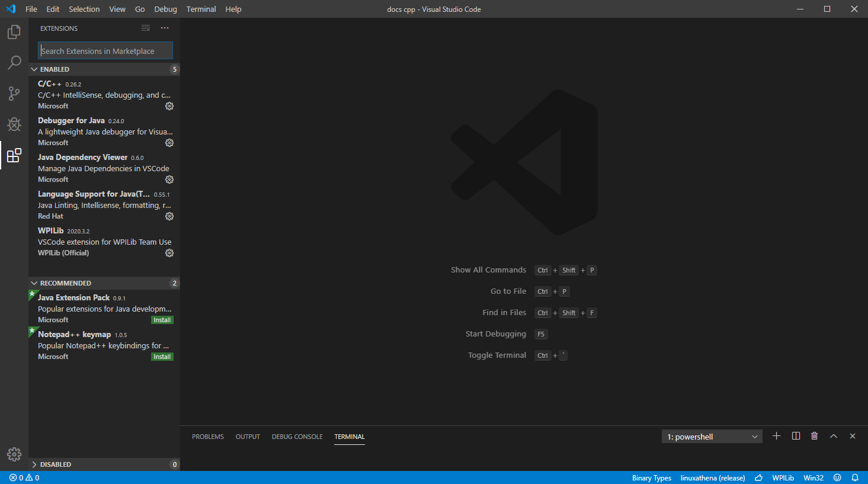The width and height of the screenshot is (868, 484).
Task: Open the Debug menu
Action: (166, 9)
